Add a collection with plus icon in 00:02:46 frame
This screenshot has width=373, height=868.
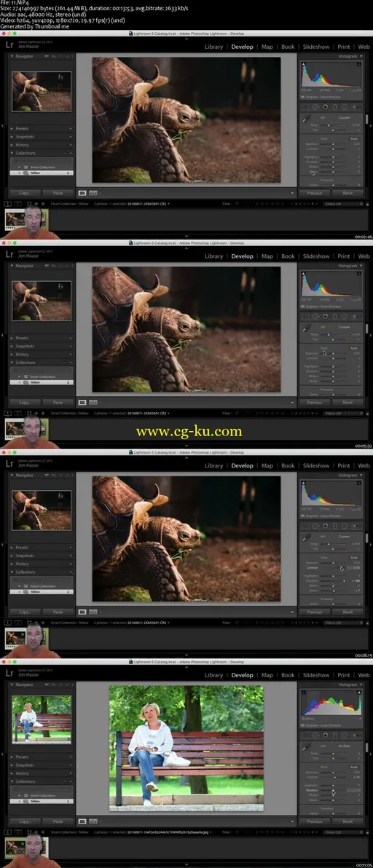70,154
